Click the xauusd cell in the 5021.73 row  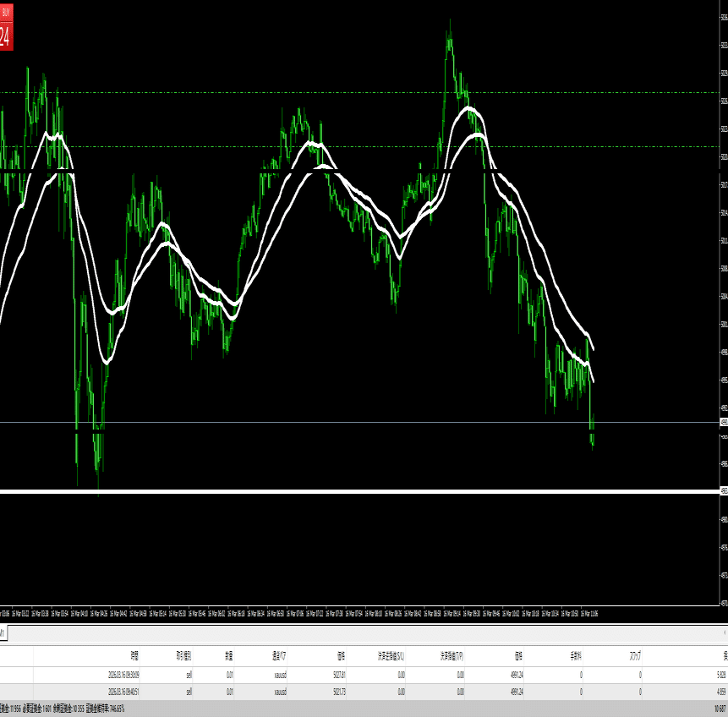pos(281,692)
